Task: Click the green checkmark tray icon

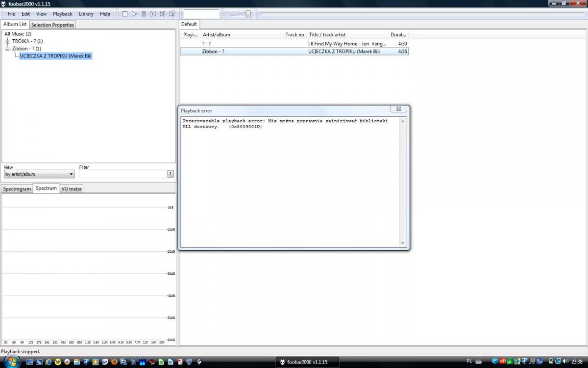Action: (x=510, y=361)
